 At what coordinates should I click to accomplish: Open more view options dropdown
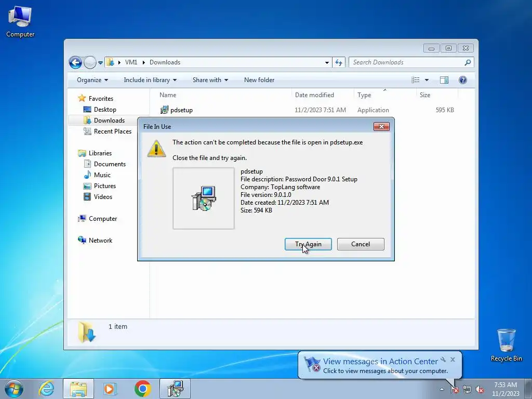tap(427, 80)
